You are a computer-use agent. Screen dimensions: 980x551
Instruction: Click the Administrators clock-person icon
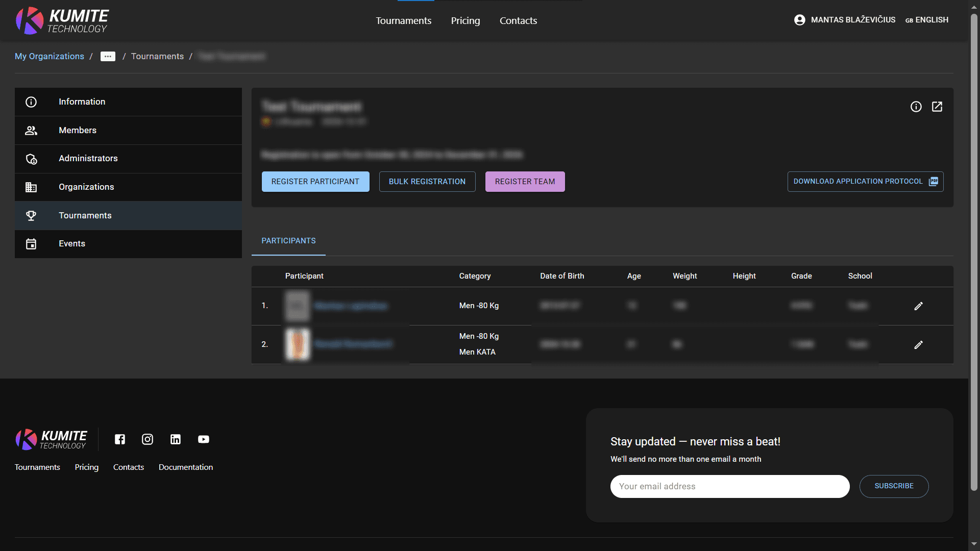pos(31,159)
